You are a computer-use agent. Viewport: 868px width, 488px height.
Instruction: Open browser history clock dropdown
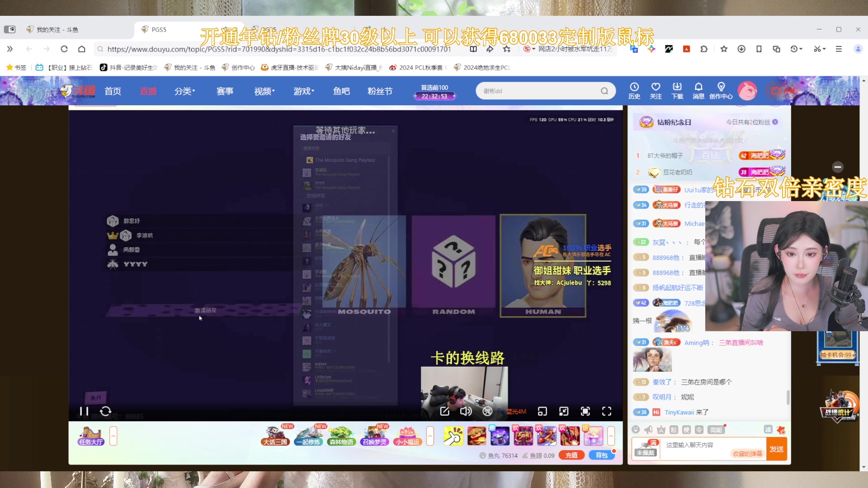pyautogui.click(x=797, y=49)
